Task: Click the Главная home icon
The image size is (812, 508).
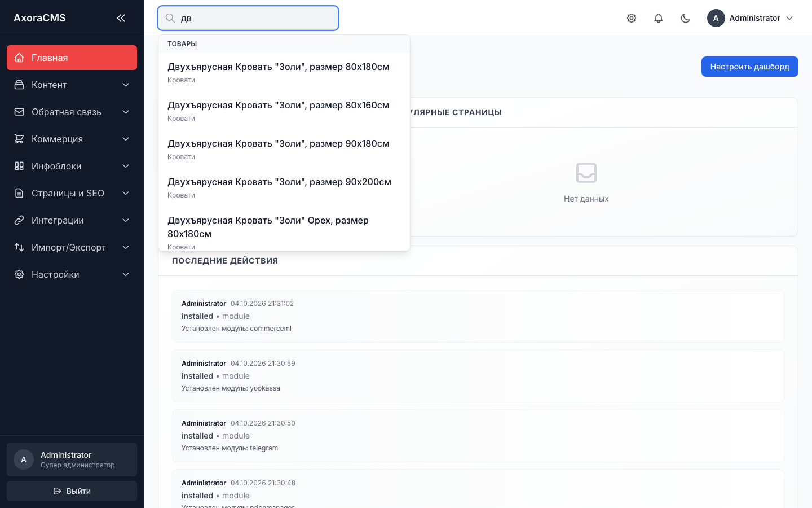Action: coord(19,58)
